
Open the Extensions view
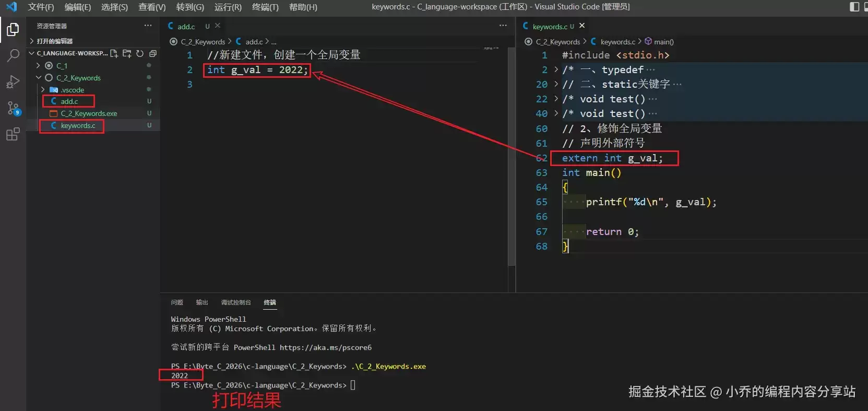click(x=13, y=134)
